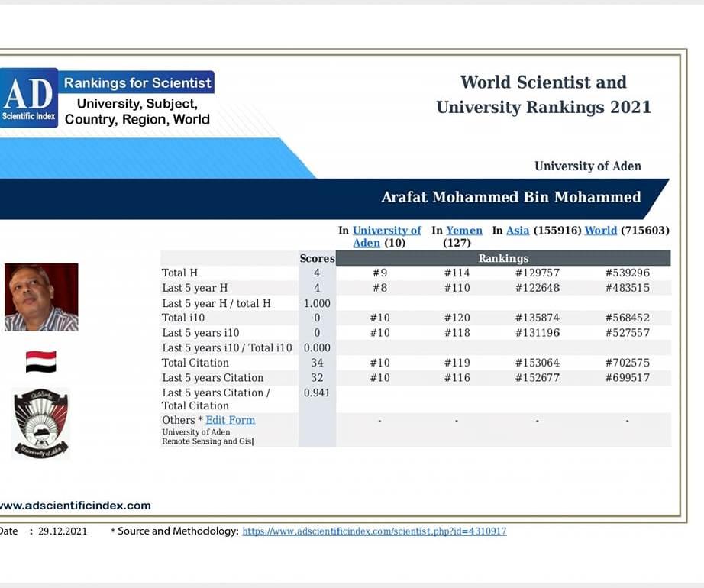Click the AD Scientific Index logo
This screenshot has height=588, width=704.
28,98
